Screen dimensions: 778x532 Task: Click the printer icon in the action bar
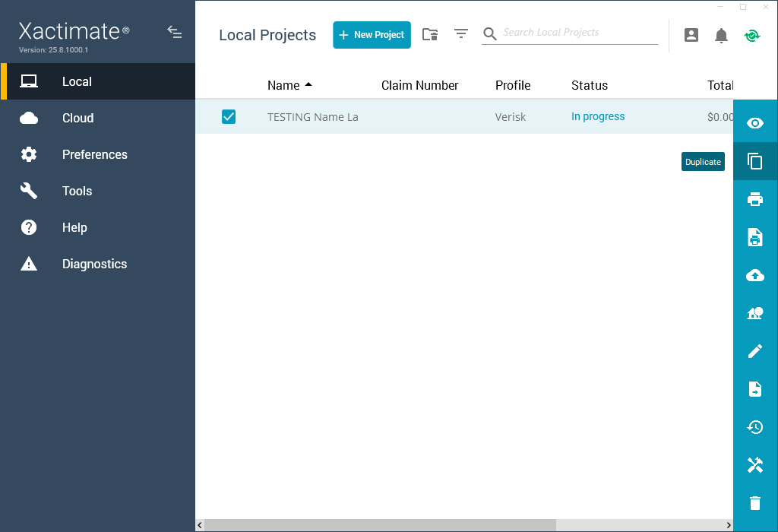(x=755, y=199)
